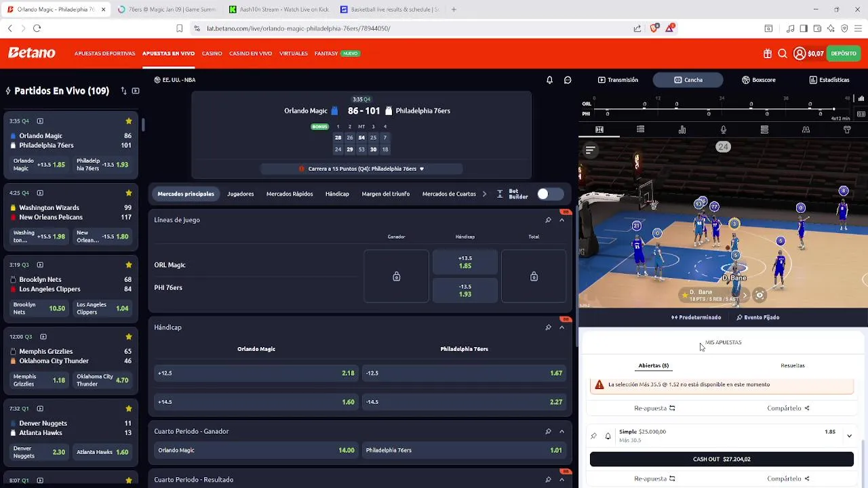Image resolution: width=868 pixels, height=488 pixels.
Task: Open CASINO EN VIVO menu item
Action: click(250, 54)
